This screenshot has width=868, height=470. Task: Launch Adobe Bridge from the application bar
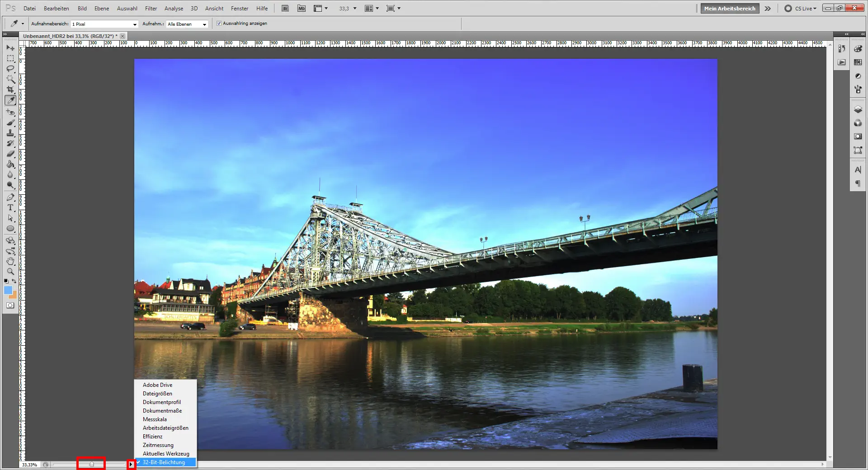point(285,8)
